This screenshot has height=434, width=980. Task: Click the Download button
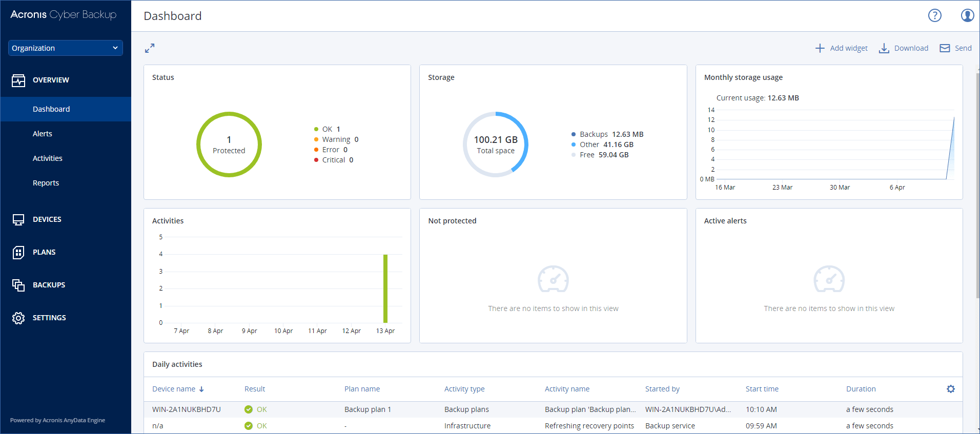tap(904, 48)
